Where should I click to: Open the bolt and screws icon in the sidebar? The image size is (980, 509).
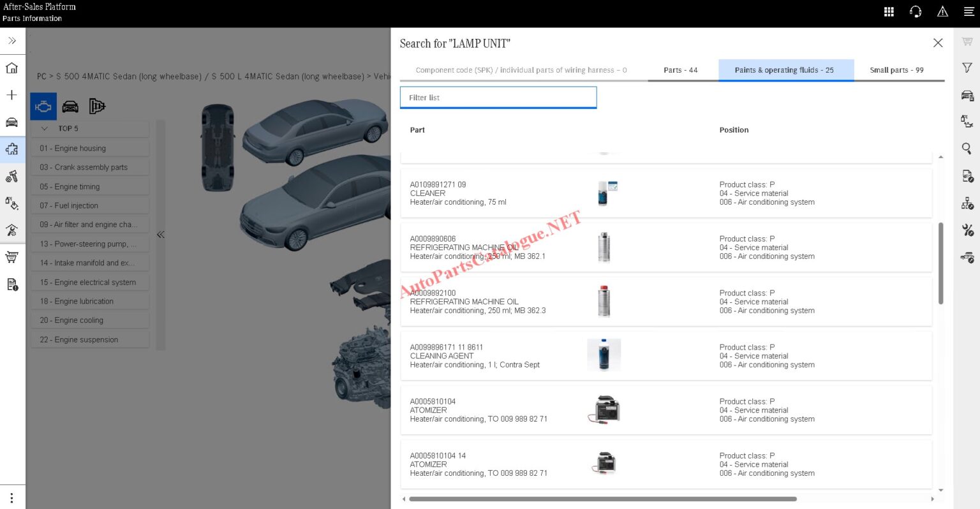pyautogui.click(x=11, y=177)
